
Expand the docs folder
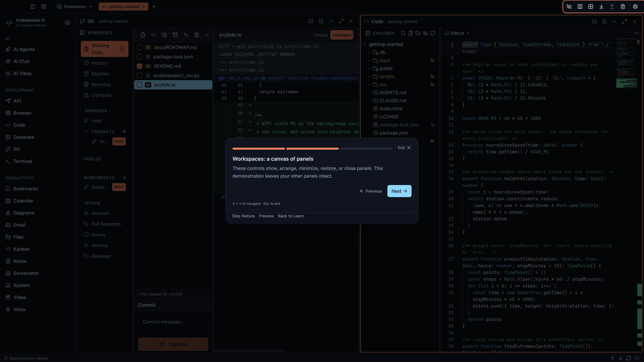coord(369,61)
